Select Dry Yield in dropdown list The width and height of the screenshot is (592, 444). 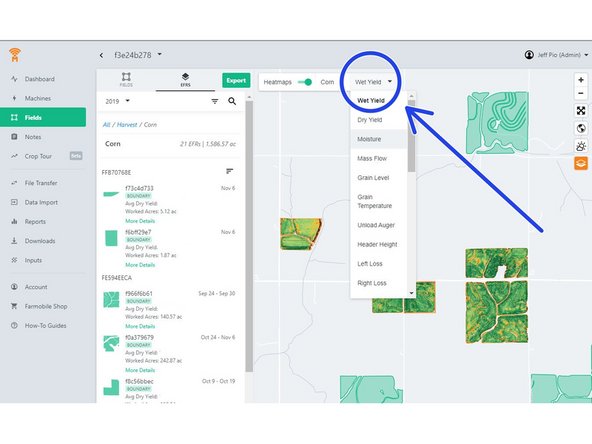[x=379, y=120]
